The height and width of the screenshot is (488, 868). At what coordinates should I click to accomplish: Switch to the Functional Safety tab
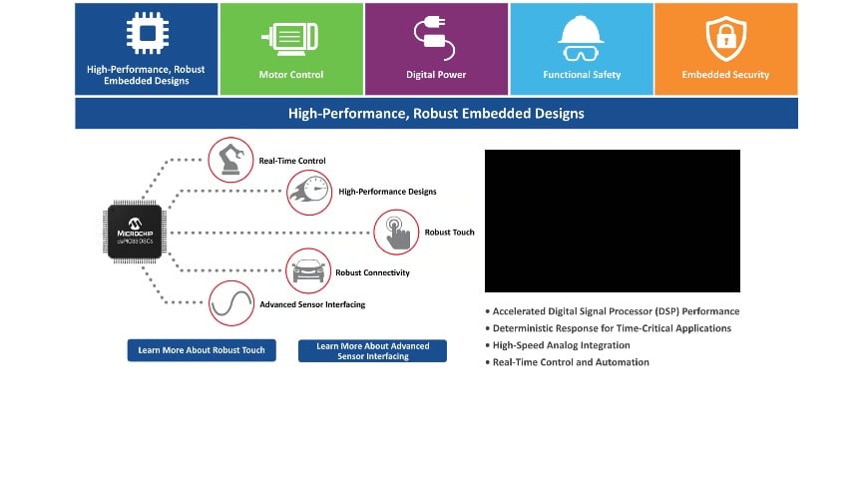tap(582, 75)
